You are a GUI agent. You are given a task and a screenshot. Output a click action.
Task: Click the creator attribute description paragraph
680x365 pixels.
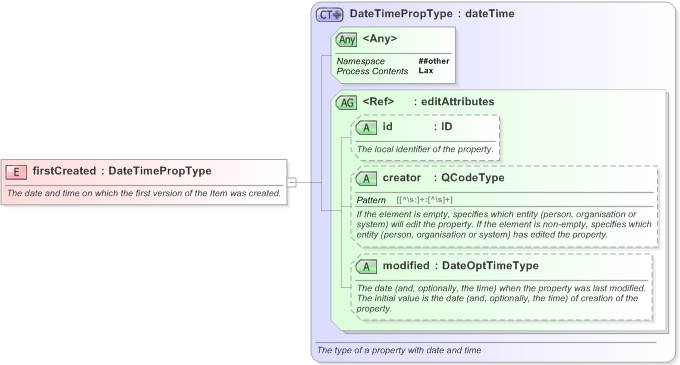pos(504,225)
